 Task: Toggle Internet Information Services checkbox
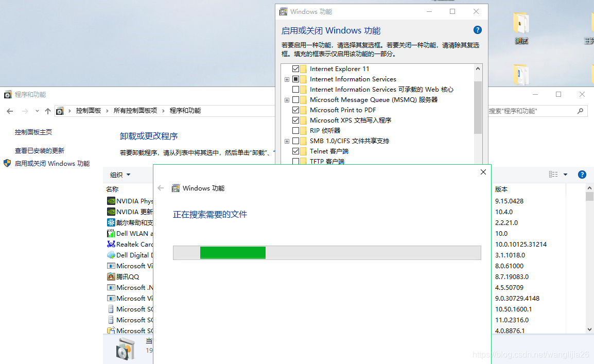coord(296,79)
